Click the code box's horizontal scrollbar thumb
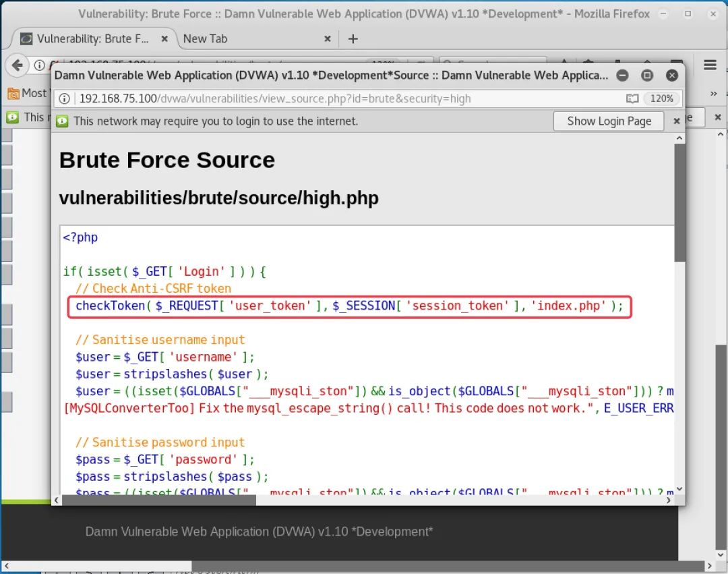 tap(159, 500)
